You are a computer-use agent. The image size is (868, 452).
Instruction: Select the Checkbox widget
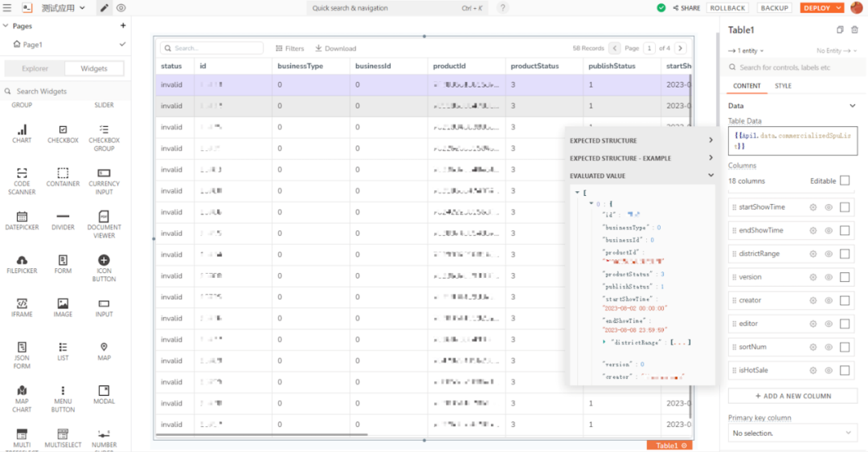coord(63,134)
